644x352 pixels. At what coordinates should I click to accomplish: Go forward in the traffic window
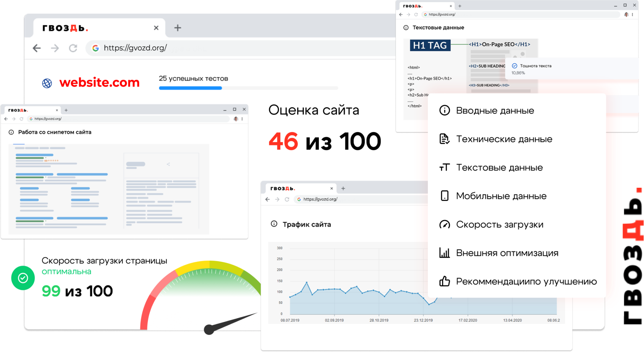click(277, 199)
